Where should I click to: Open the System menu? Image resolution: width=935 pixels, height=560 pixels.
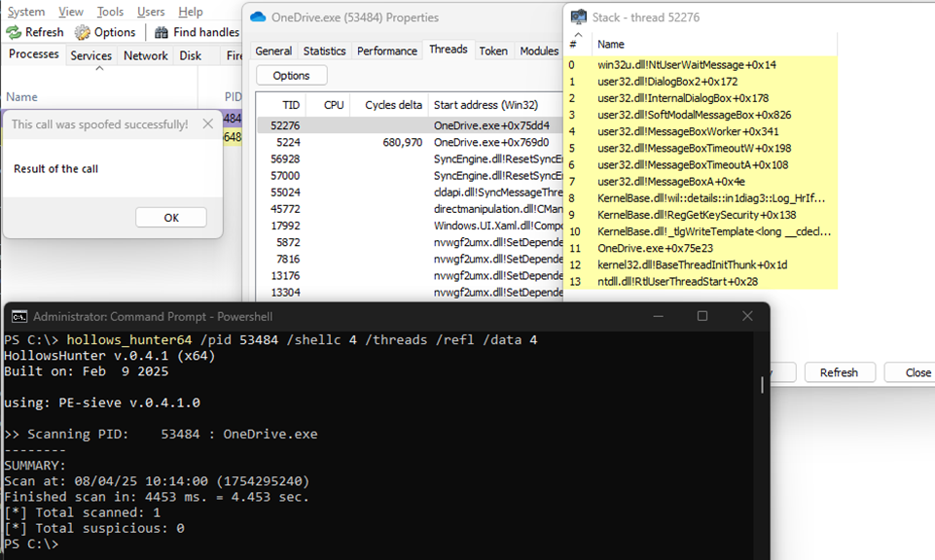pyautogui.click(x=25, y=12)
